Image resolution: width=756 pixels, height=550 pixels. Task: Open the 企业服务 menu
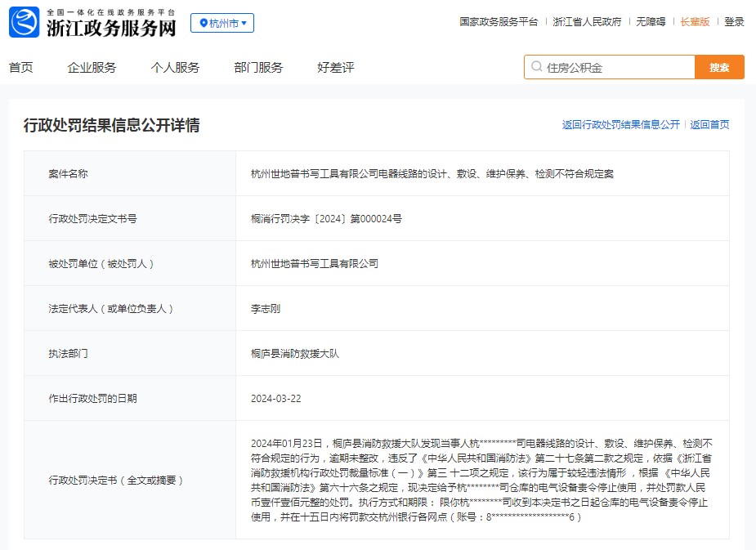92,68
